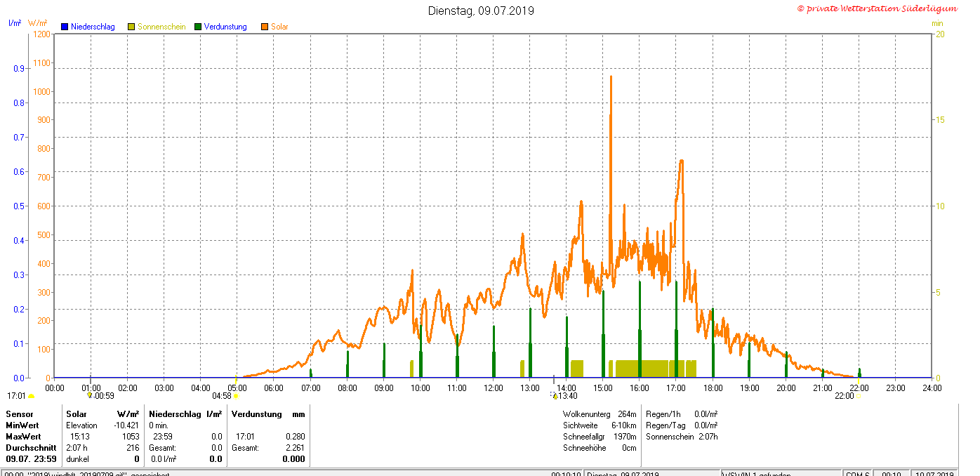The image size is (980, 476).
Task: Click the green Verdunstung legend swatch
Action: (198, 27)
